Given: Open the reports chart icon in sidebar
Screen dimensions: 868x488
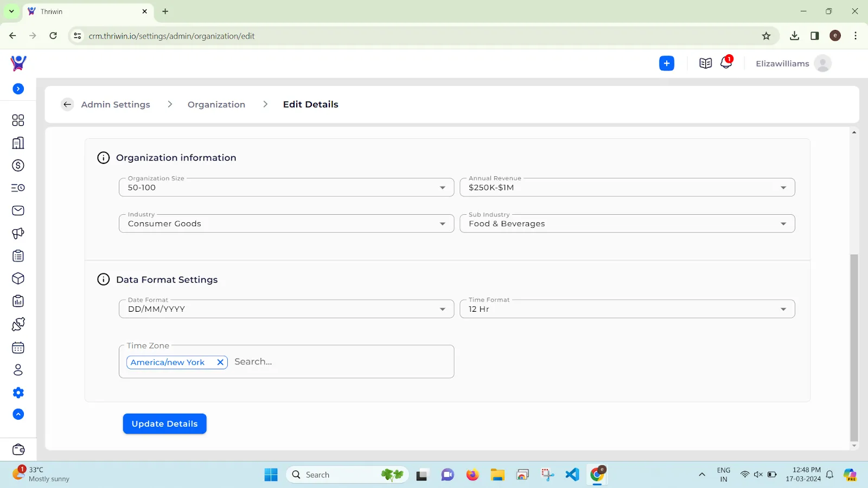Looking at the screenshot, I should click(18, 301).
